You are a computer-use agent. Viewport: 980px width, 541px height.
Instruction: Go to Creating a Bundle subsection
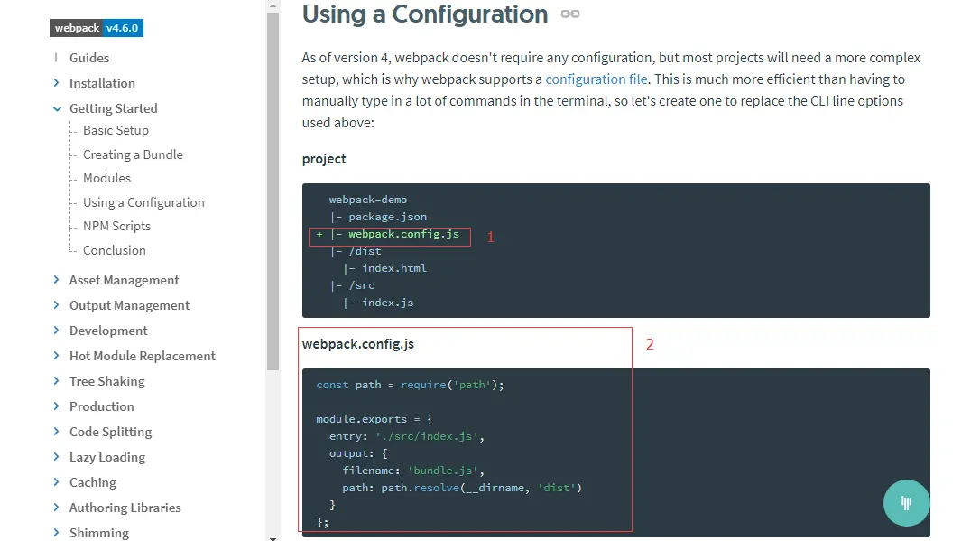pos(134,154)
